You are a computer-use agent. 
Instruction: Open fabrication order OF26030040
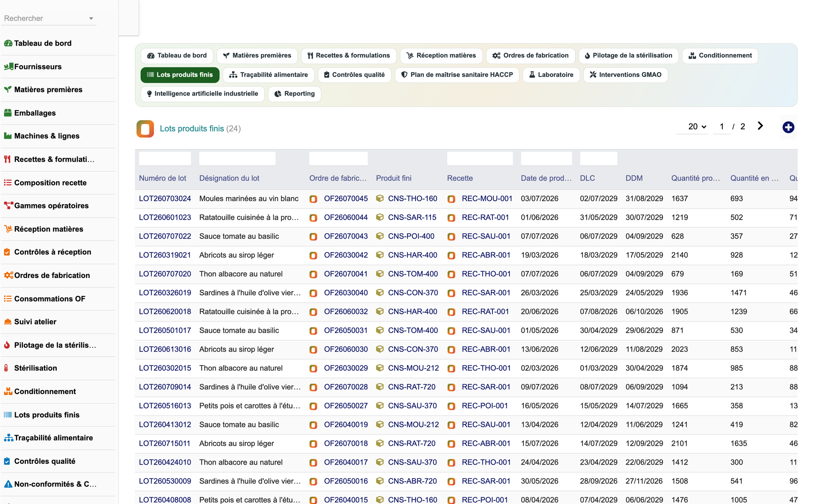click(x=346, y=293)
